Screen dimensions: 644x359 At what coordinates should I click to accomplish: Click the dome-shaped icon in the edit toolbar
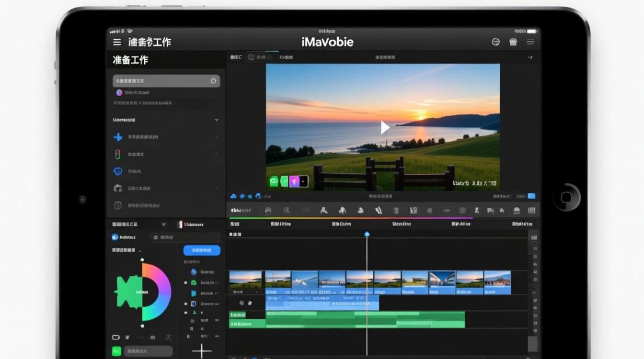pos(517,210)
